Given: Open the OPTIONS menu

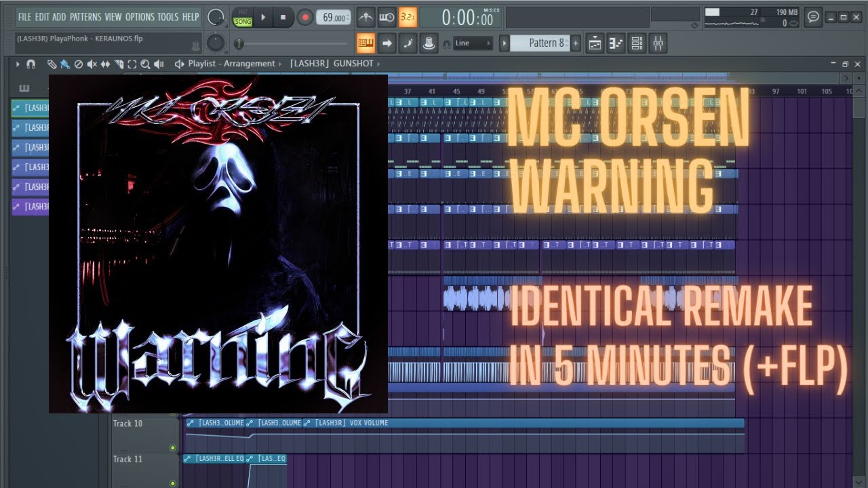Looking at the screenshot, I should click(140, 17).
